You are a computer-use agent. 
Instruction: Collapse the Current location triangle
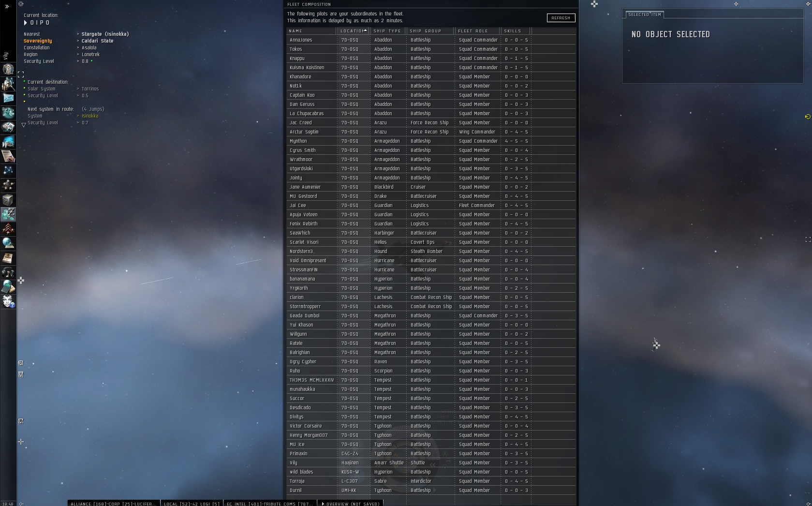[x=26, y=23]
